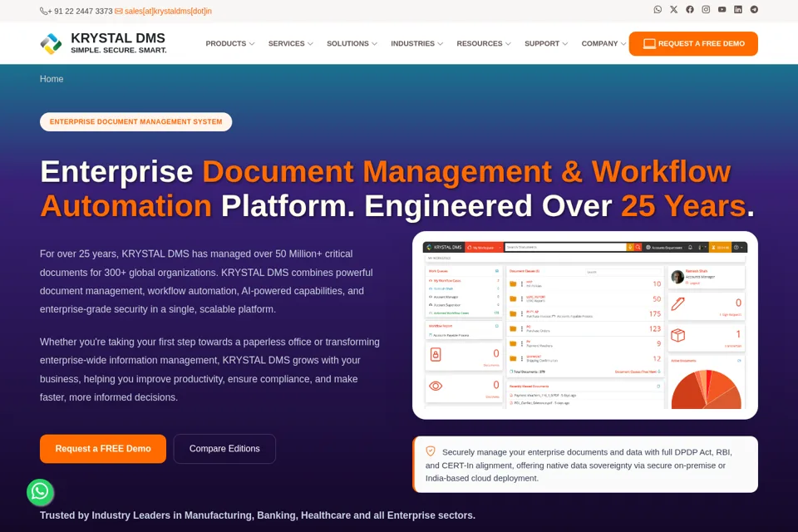This screenshot has width=798, height=532.
Task: Click the phone handset icon in top bar
Action: 44,11
